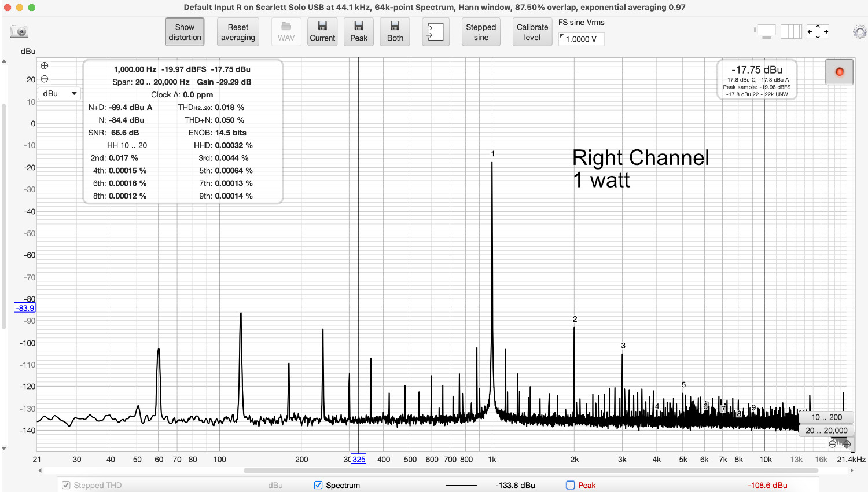The height and width of the screenshot is (492, 868).
Task: Click the zoom-out minus icon on the amplitude axis
Action: [45, 79]
